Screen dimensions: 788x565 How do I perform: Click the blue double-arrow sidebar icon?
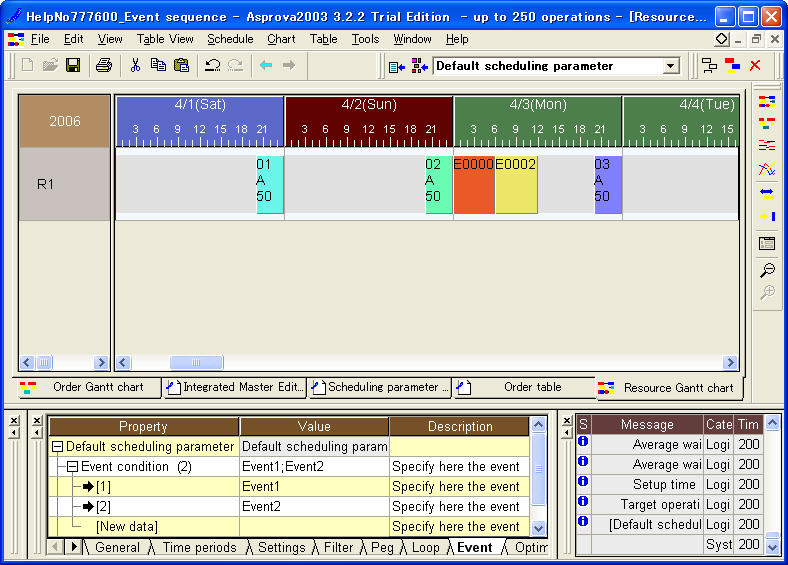pos(767,194)
